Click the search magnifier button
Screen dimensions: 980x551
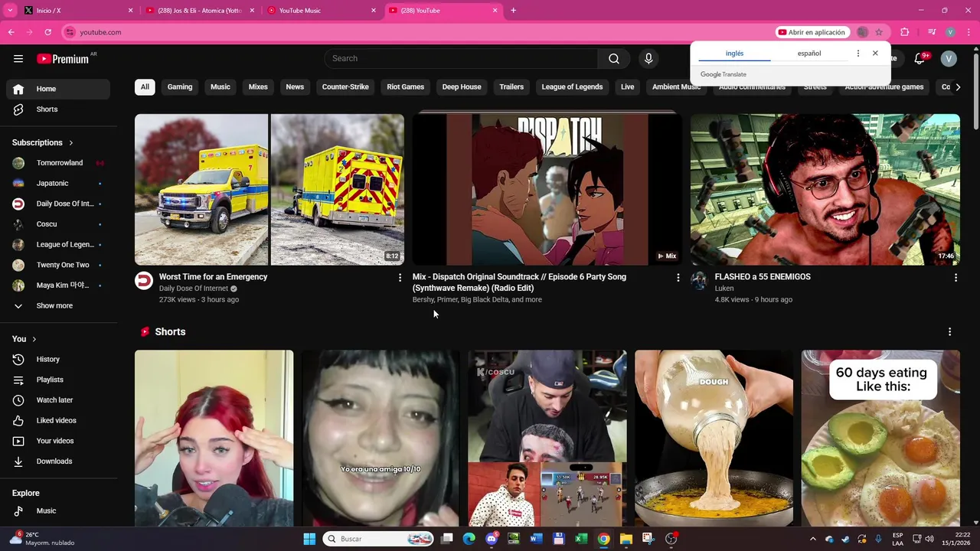[x=614, y=59]
